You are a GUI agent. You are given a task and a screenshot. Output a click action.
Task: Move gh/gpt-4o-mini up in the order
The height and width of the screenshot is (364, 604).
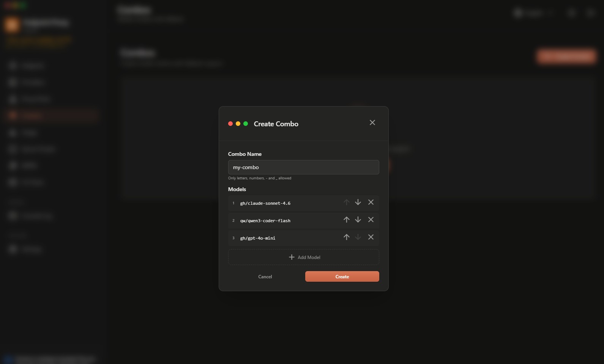346,237
